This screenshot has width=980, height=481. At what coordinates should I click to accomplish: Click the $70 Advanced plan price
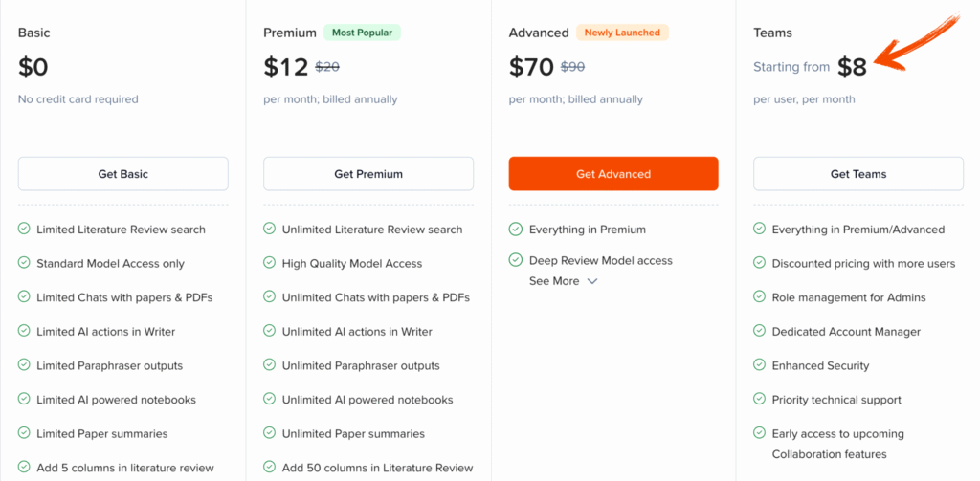pyautogui.click(x=531, y=67)
